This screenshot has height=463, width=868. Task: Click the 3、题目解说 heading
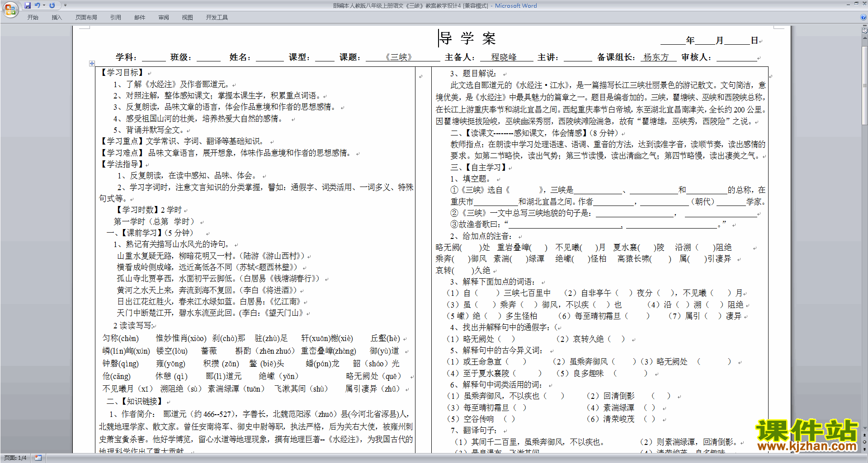click(473, 74)
